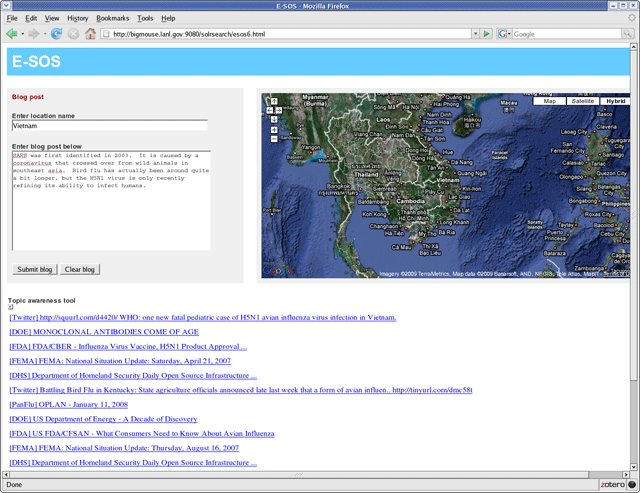640x493 pixels.
Task: Click the Submit blog button
Action: point(35,269)
